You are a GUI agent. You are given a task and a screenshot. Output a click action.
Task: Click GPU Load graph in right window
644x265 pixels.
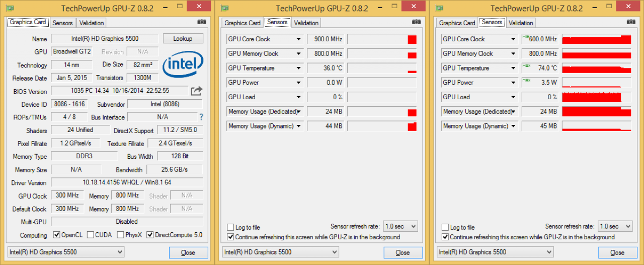[597, 97]
